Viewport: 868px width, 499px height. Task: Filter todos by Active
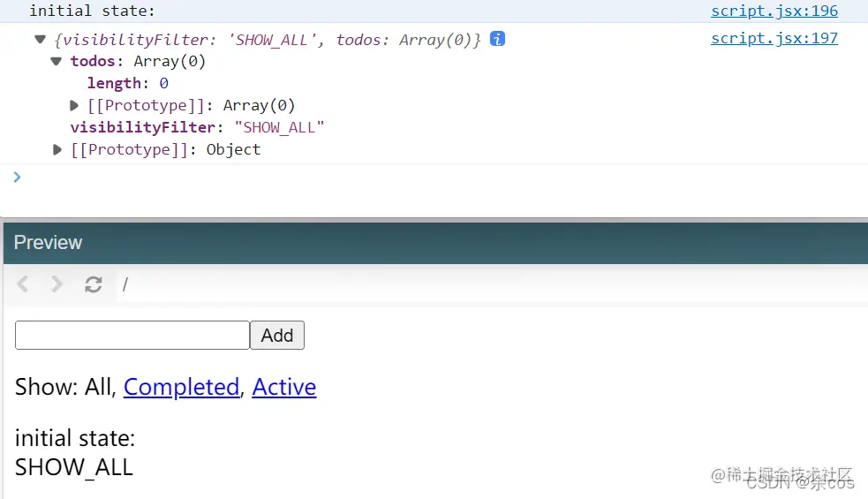(284, 387)
